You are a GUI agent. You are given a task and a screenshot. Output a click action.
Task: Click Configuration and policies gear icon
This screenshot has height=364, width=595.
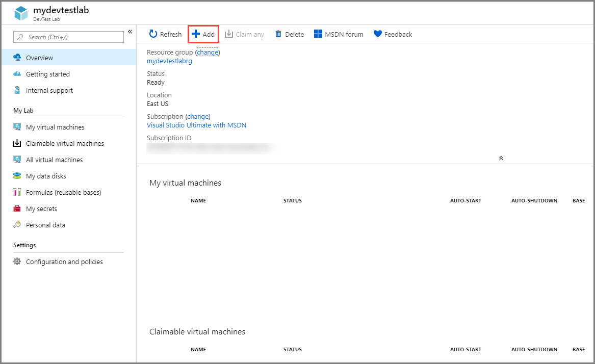point(17,262)
